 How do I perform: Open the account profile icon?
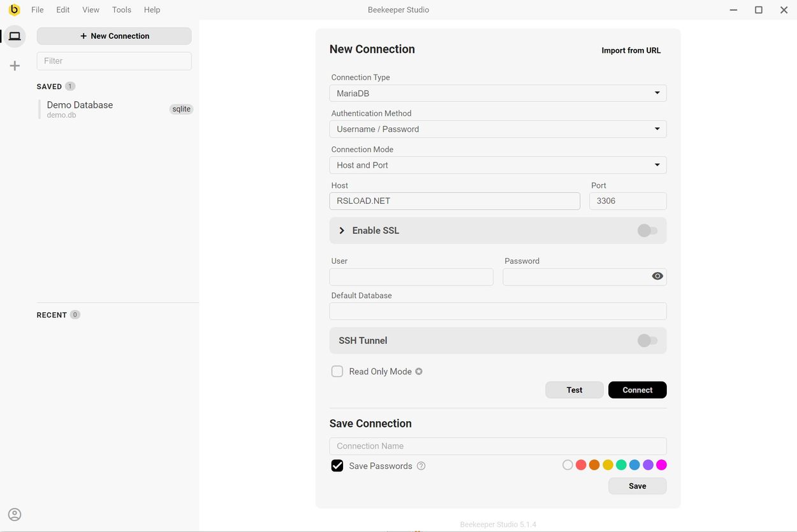pos(15,514)
